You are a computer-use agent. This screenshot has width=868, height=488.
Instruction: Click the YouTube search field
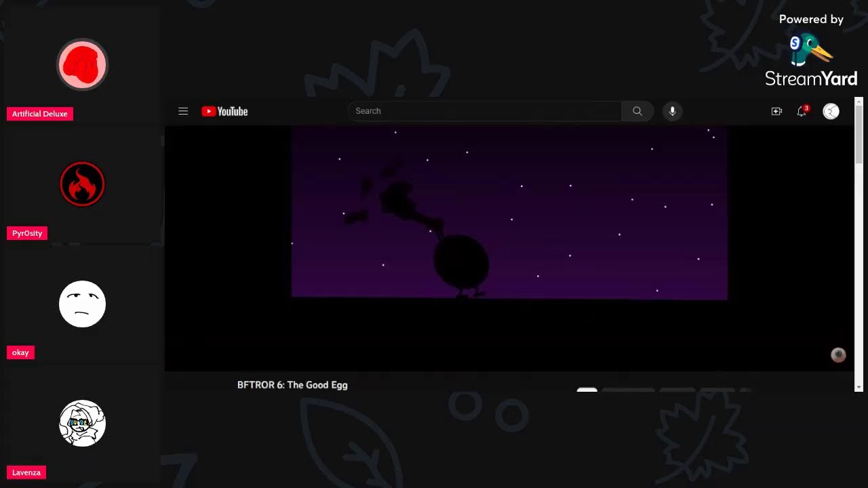(484, 111)
